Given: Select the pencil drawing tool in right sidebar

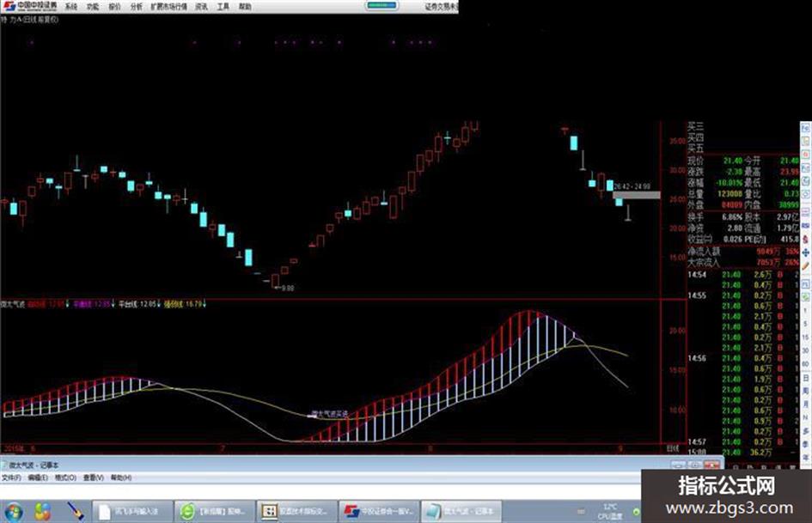Looking at the screenshot, I should (806, 266).
